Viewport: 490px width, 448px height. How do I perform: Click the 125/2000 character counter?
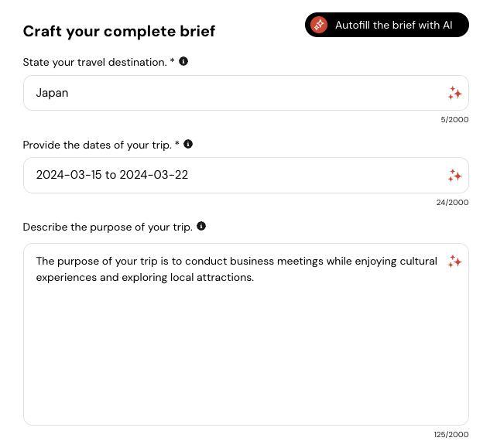click(x=451, y=434)
